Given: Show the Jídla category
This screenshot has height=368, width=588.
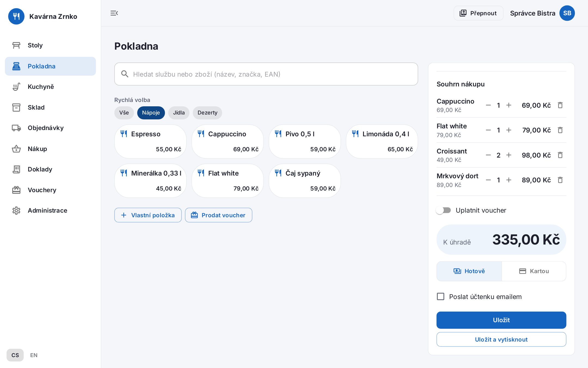Looking at the screenshot, I should [x=179, y=113].
